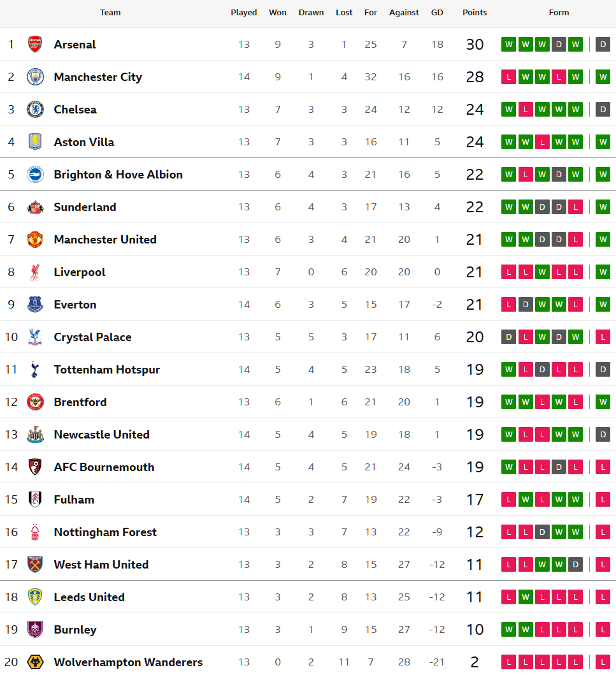Select the Sunderland team name
Viewport: 616px width, 675px height.
pos(85,207)
